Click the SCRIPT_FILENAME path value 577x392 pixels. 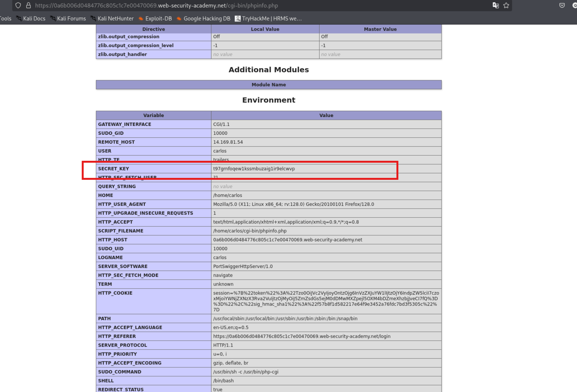[250, 231]
